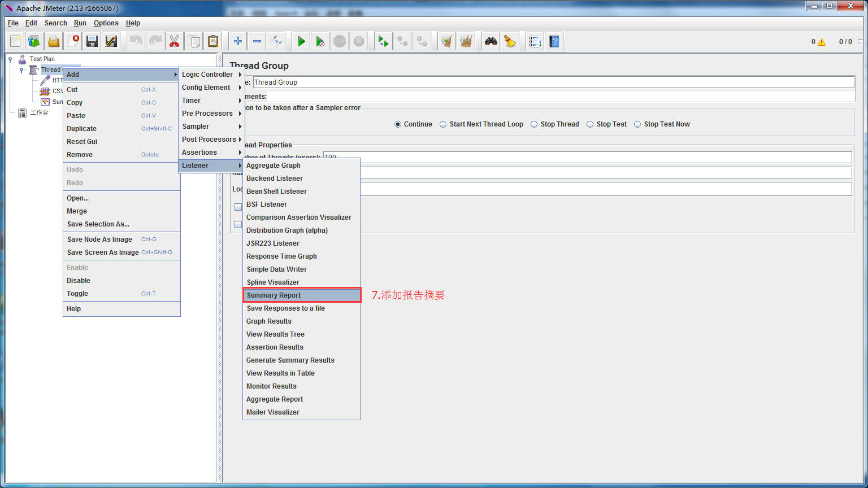868x488 pixels.
Task: Choose View Results in Table listener
Action: tap(302, 373)
